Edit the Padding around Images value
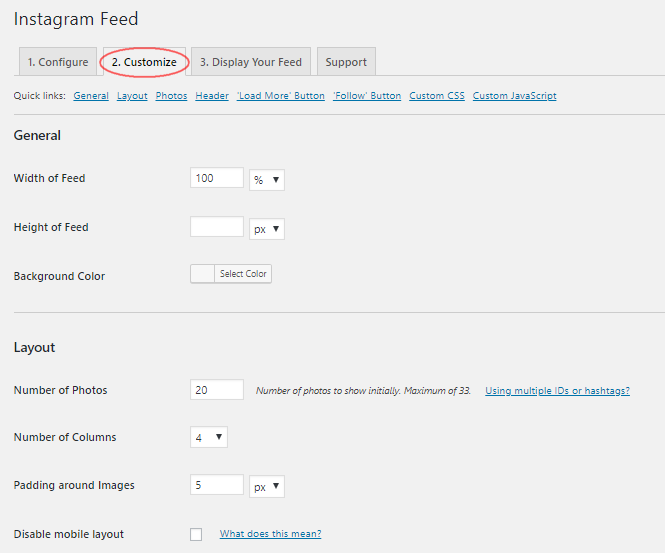 click(217, 485)
